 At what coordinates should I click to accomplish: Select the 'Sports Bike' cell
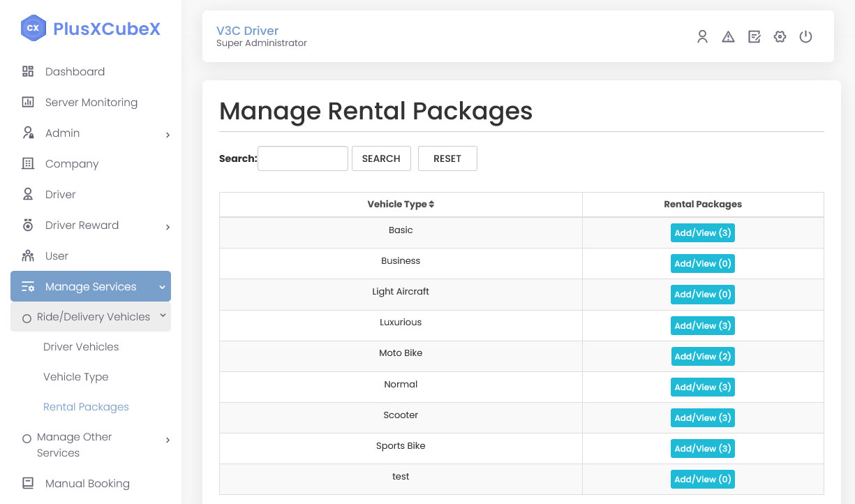[401, 448]
